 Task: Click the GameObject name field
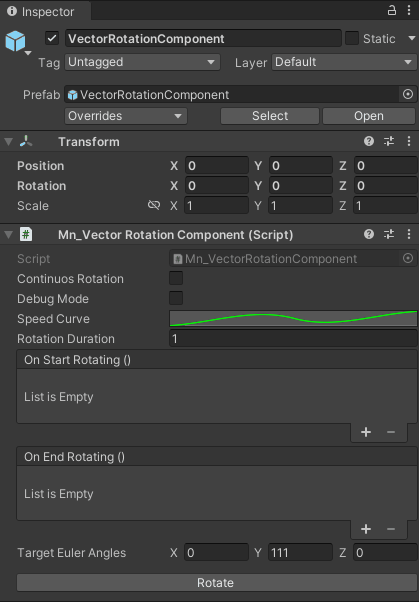coord(203,38)
